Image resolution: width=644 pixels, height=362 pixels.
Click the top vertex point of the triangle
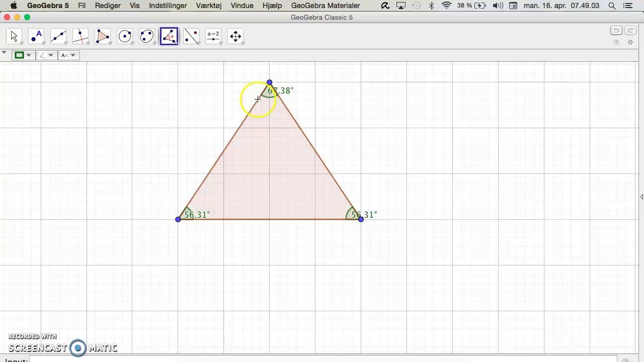(270, 82)
